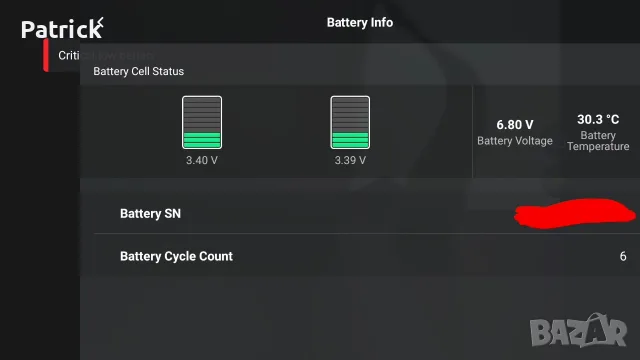The height and width of the screenshot is (360, 640).
Task: Tap the red scribbled-out serial number
Action: click(575, 213)
